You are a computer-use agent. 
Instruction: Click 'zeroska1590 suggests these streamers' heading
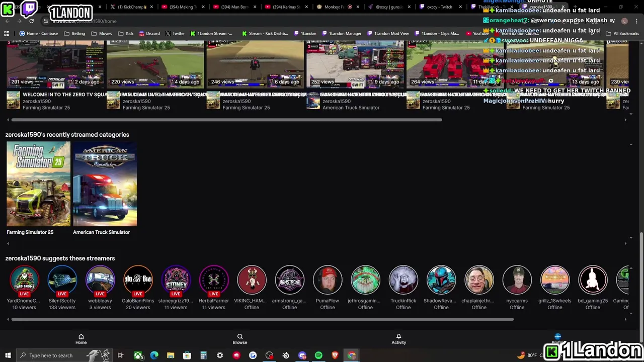(60, 258)
